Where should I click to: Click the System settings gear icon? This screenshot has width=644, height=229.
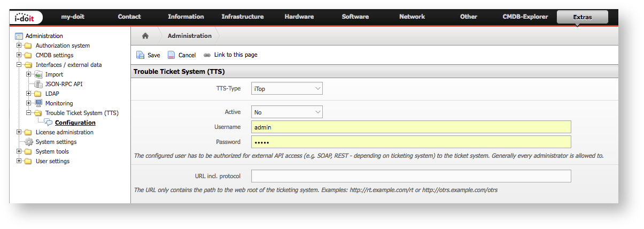(x=29, y=142)
